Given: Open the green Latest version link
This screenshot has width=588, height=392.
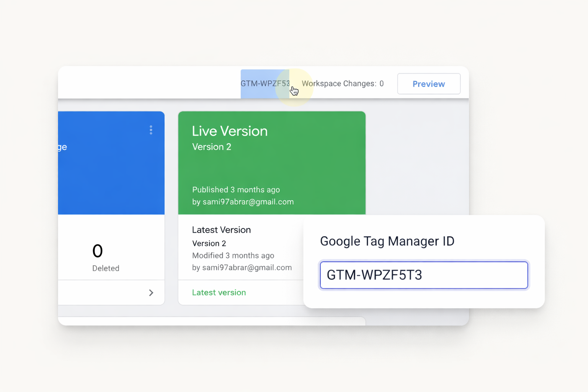Looking at the screenshot, I should pyautogui.click(x=219, y=292).
